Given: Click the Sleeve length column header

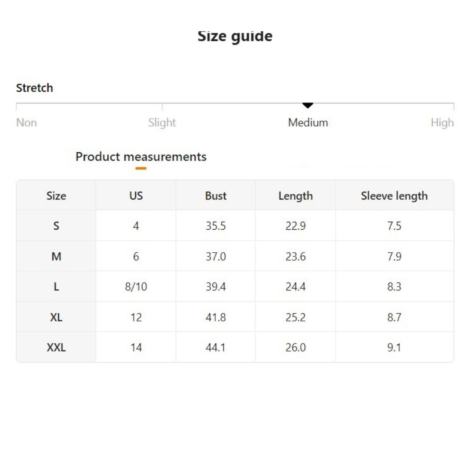Looking at the screenshot, I should (x=394, y=196).
